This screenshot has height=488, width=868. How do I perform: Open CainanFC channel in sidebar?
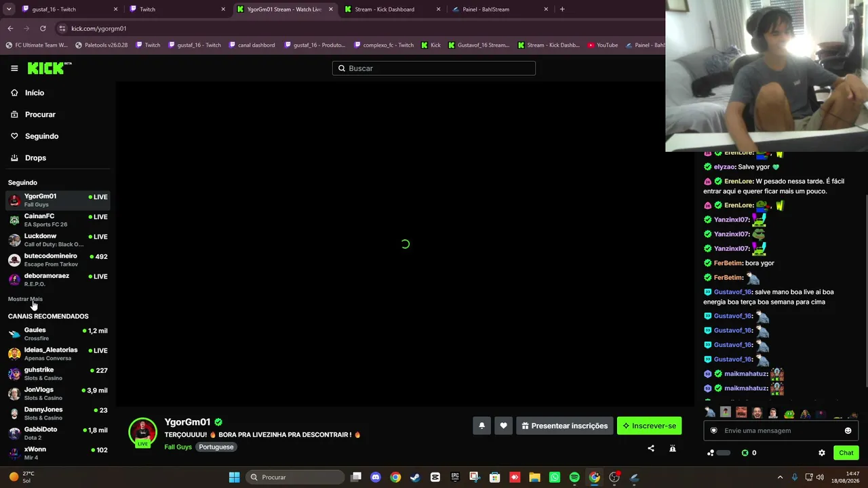[58, 220]
